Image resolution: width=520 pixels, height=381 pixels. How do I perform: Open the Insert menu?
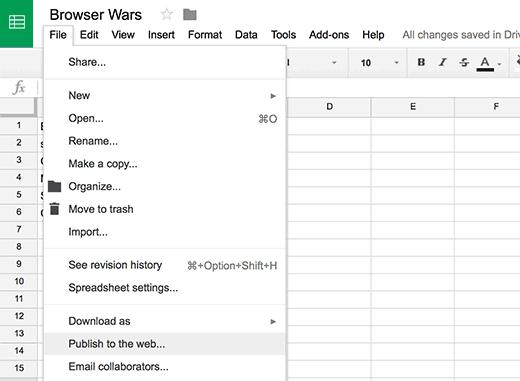click(x=161, y=35)
